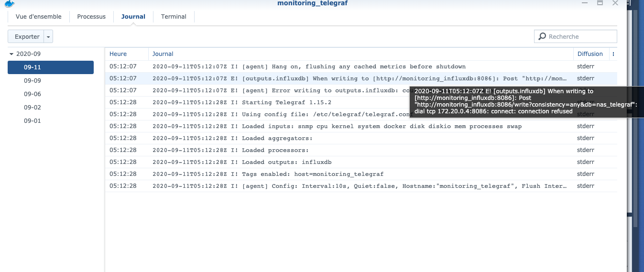This screenshot has height=272, width=644.
Task: Select the 09-09 log date
Action: [51, 81]
